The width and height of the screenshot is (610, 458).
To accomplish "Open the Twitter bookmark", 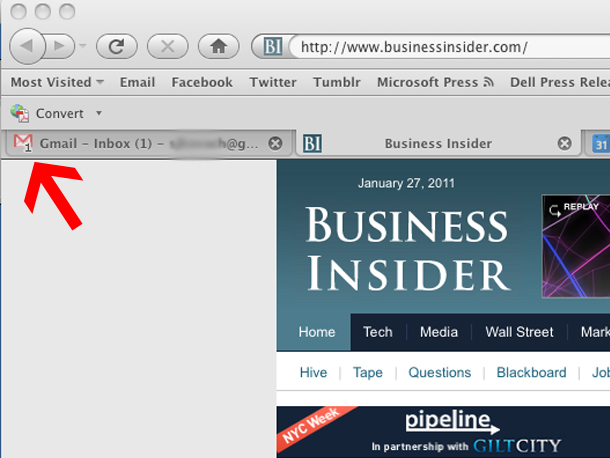I will pyautogui.click(x=273, y=82).
